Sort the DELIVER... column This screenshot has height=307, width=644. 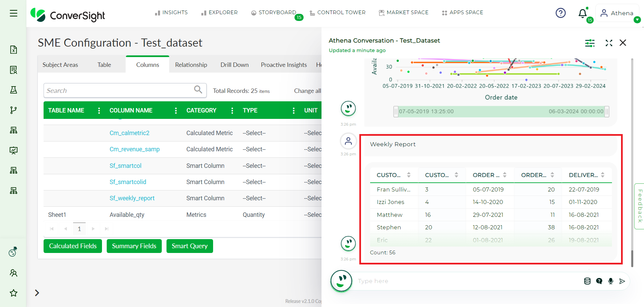tap(602, 175)
